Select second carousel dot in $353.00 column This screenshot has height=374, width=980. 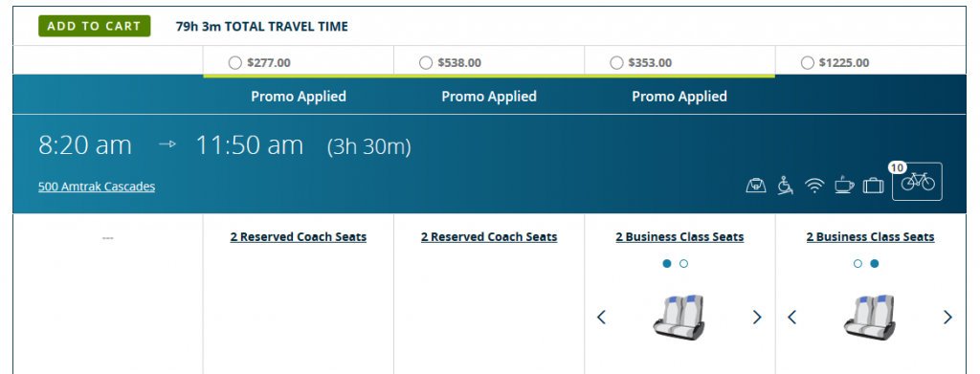click(x=683, y=263)
